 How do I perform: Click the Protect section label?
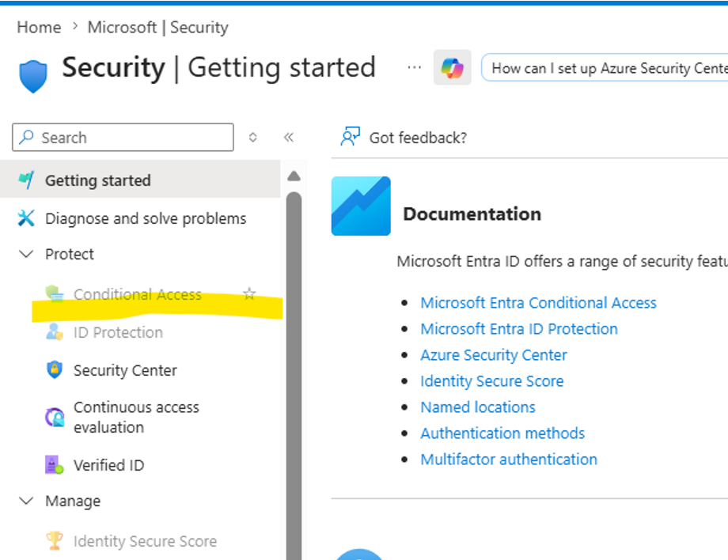point(69,254)
